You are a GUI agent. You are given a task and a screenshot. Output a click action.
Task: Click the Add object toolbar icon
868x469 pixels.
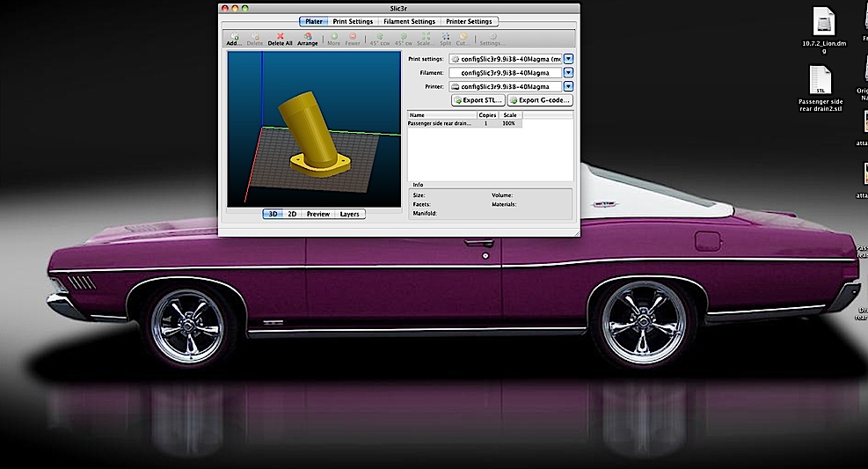click(233, 39)
